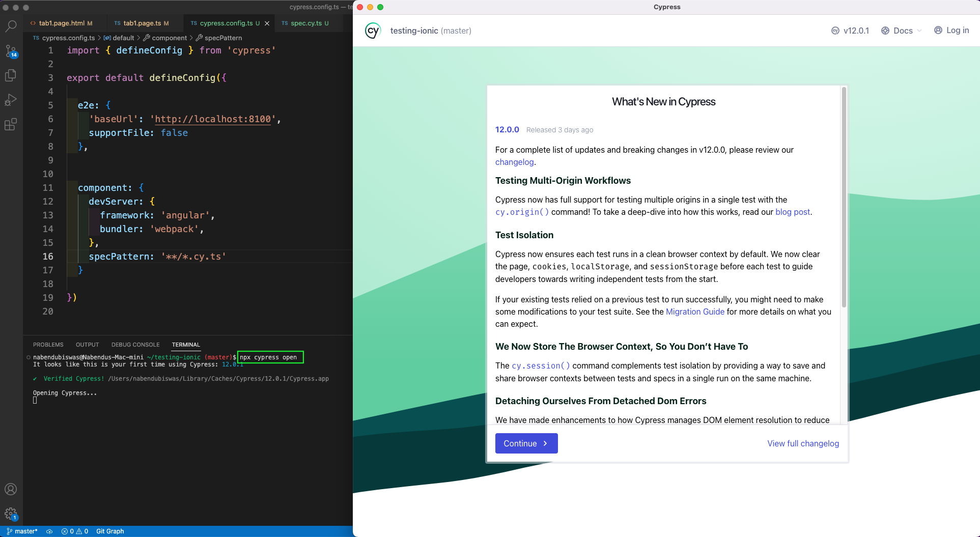Click the import defineConfig line in editor
The width and height of the screenshot is (980, 537).
coord(172,50)
